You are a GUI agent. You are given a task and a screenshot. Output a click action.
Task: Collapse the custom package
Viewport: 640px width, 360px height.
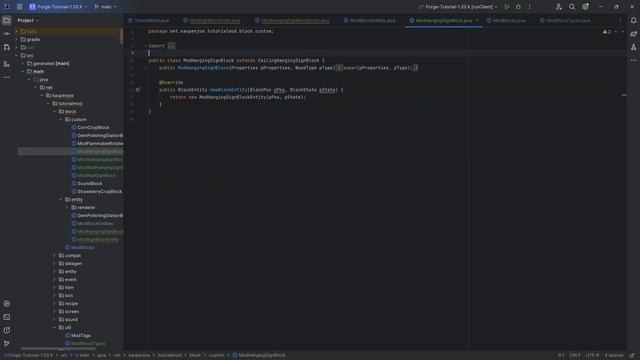click(61, 120)
